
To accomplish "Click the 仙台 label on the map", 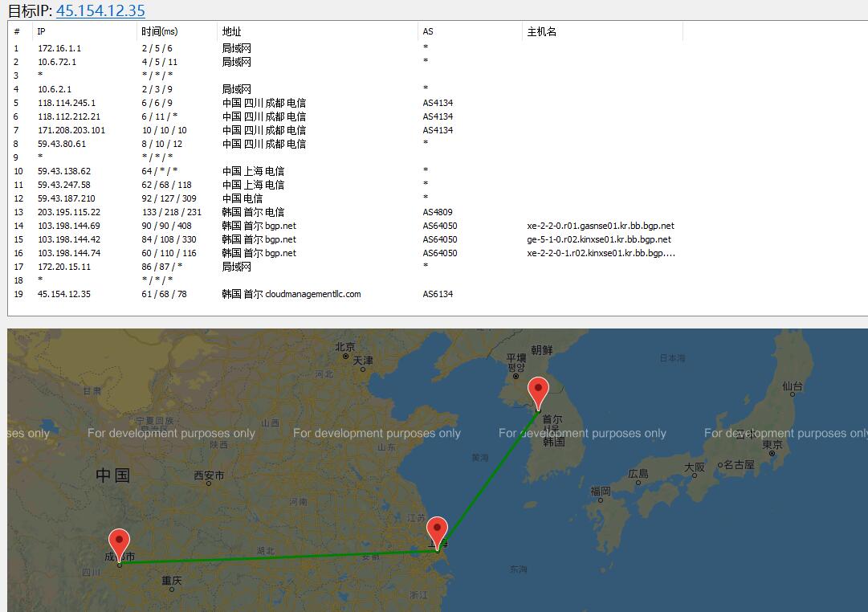I will (x=793, y=386).
